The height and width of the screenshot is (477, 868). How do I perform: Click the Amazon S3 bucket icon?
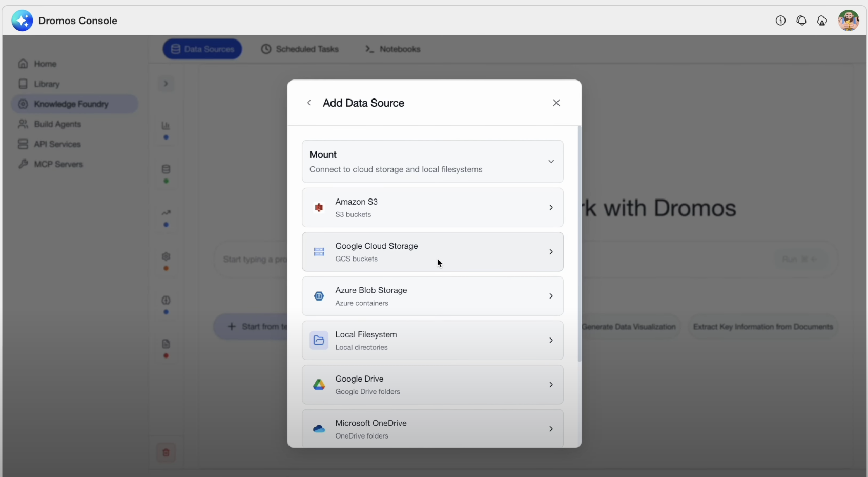coord(319,208)
